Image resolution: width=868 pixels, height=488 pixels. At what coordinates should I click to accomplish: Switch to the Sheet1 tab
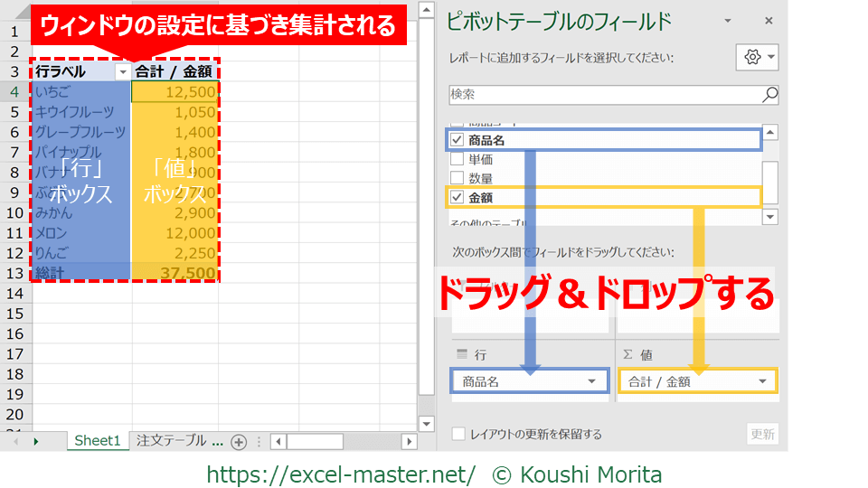(97, 441)
